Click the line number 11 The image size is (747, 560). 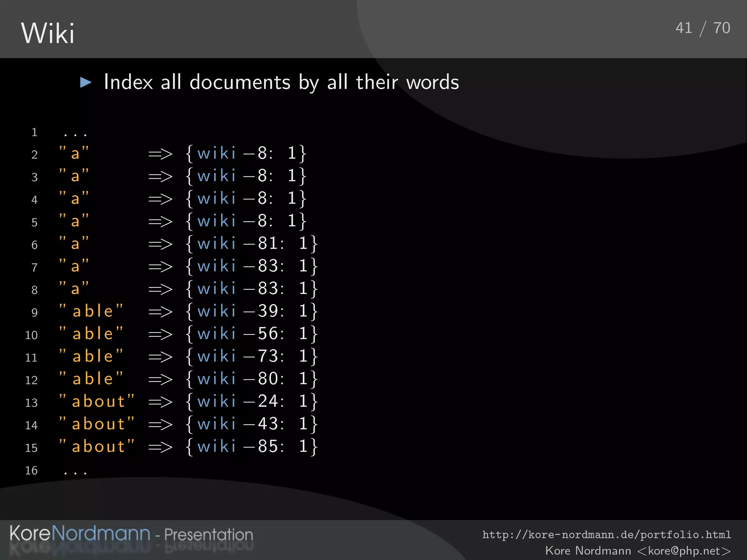pos(31,358)
